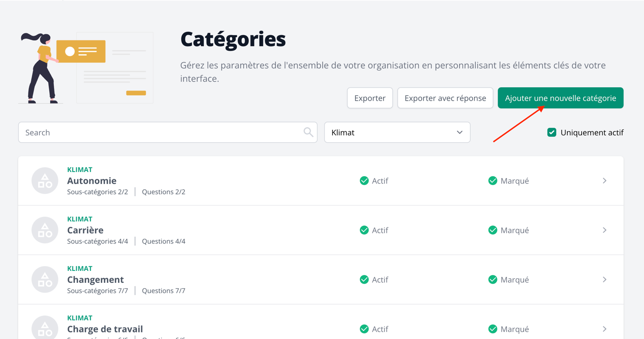Toggle the Marqué status on the Autonomie row
This screenshot has width=644, height=339.
point(492,180)
